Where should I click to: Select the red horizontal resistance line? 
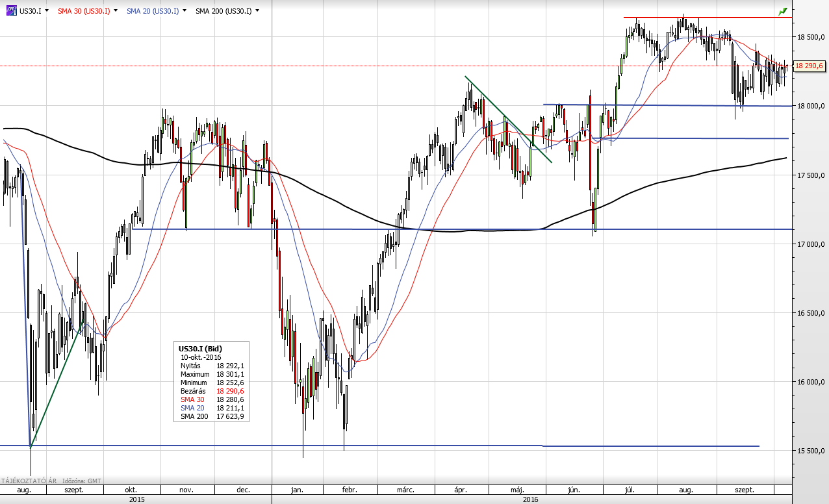pyautogui.click(x=708, y=18)
